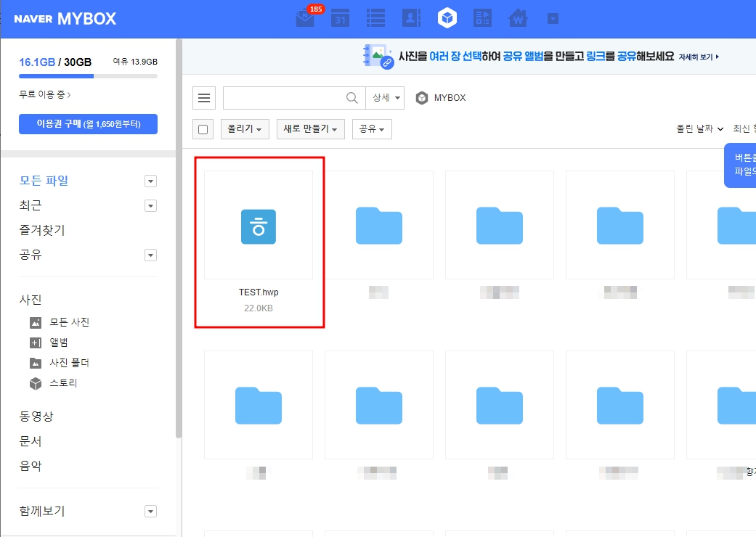Click the highlighted MYBOX cube icon

coord(447,18)
